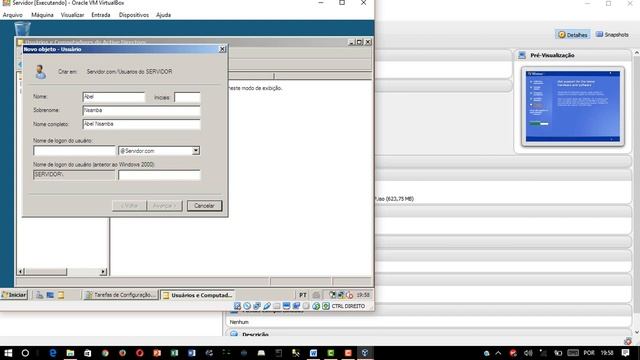
Task: Click the Cortana search circle icon
Action: (25, 353)
